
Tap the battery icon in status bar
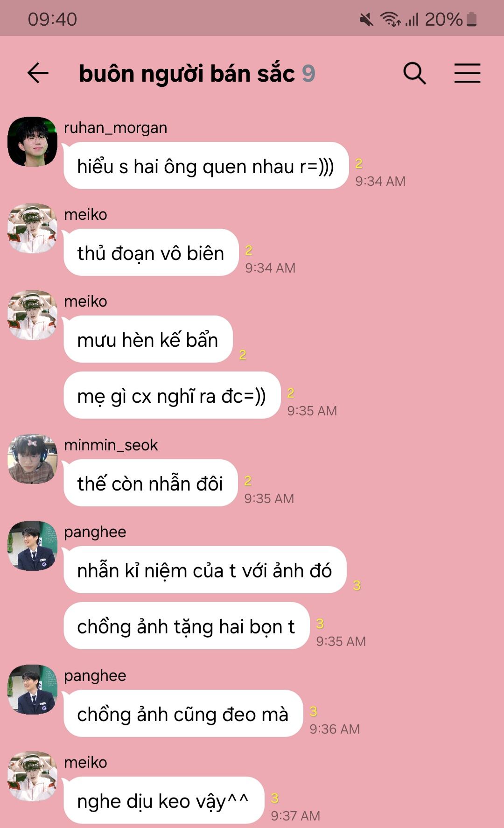tap(472, 19)
